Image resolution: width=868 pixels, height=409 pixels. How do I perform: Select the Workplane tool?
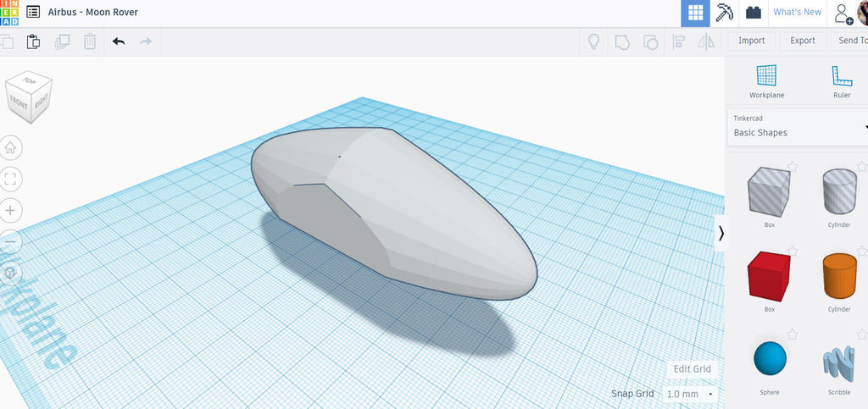[766, 81]
